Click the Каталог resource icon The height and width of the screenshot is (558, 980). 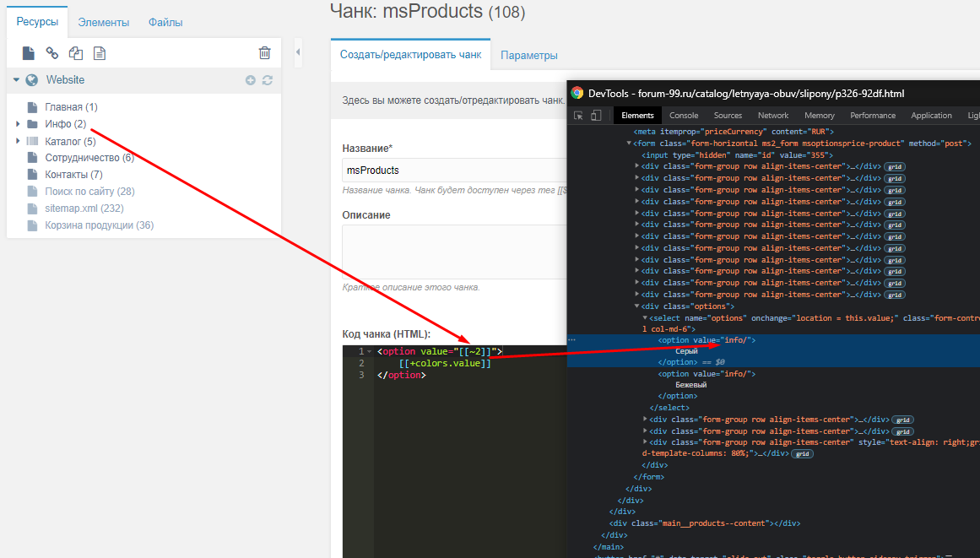33,141
